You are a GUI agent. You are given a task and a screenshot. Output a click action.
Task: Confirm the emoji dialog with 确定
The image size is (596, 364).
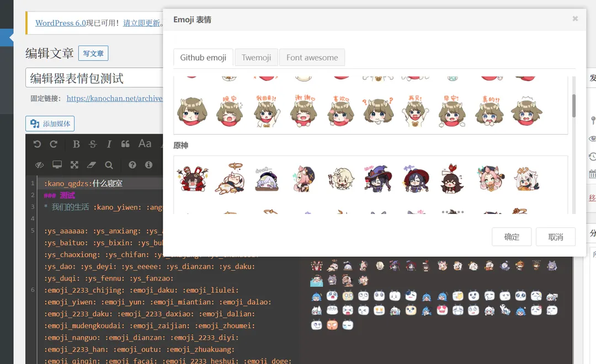tap(512, 237)
